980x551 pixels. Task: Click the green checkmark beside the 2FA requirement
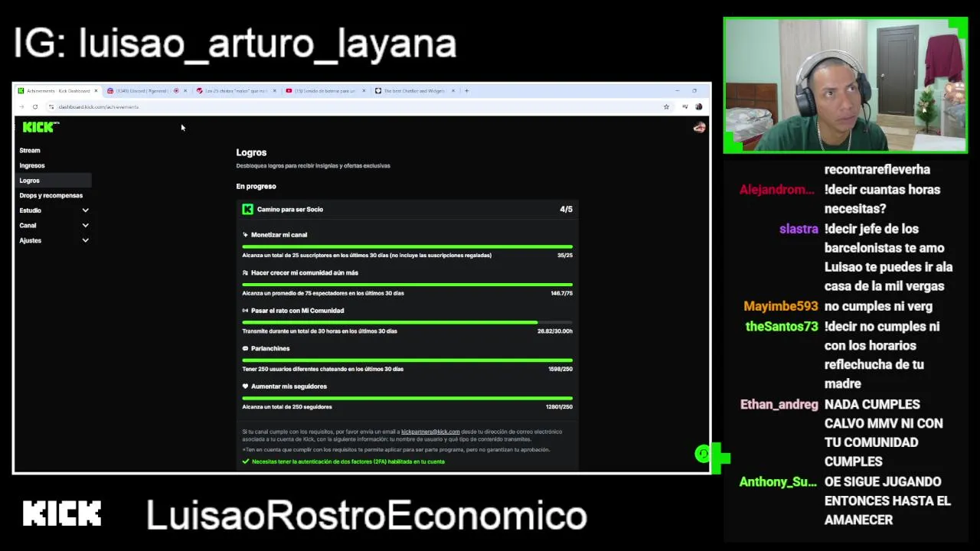[246, 461]
